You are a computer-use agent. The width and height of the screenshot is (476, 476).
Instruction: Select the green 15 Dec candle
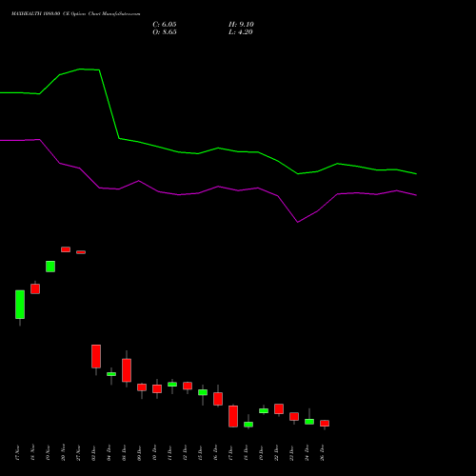coord(203,392)
